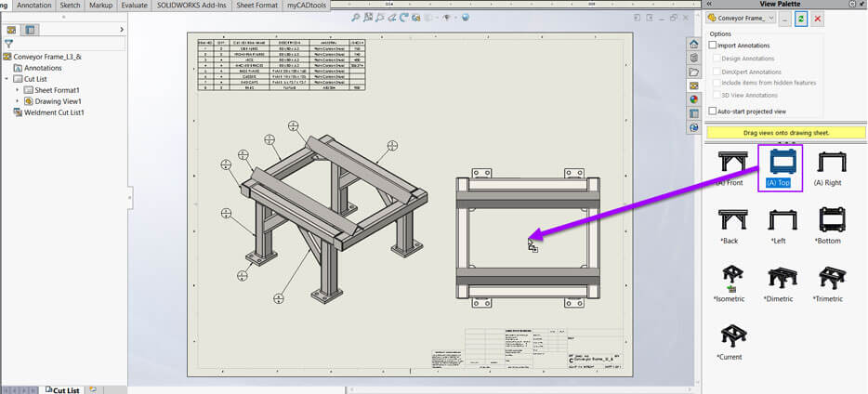Expand the Sheet Format1 tree node
The image size is (868, 394).
(17, 90)
